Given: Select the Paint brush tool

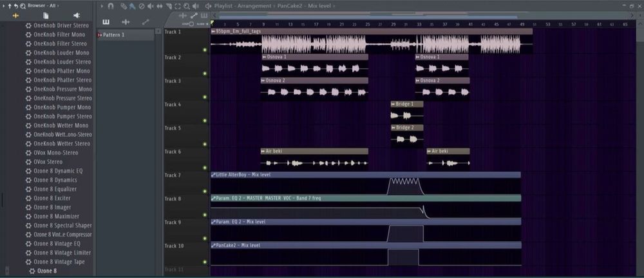Looking at the screenshot, I should [x=133, y=6].
